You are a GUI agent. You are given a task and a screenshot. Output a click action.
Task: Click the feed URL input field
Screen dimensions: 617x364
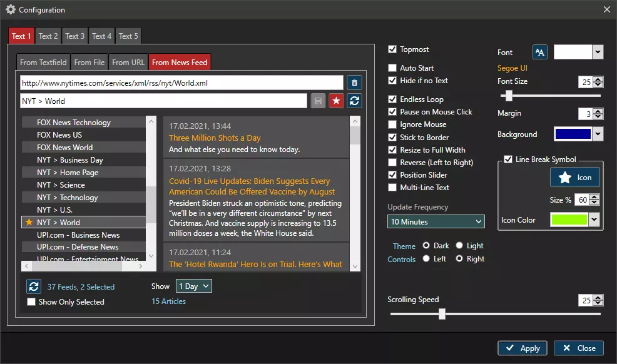(182, 83)
